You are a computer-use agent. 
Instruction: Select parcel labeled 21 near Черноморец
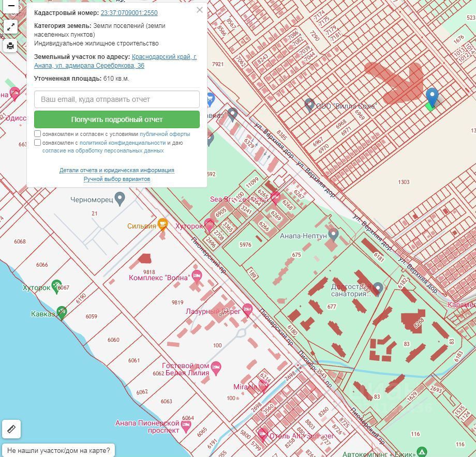coord(94,214)
